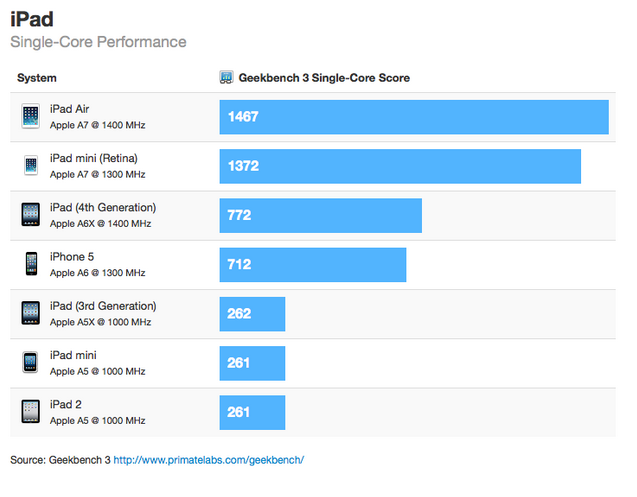This screenshot has width=637, height=497.
Task: Click the Geekbench 3 Single-Core Score header
Action: 323,78
